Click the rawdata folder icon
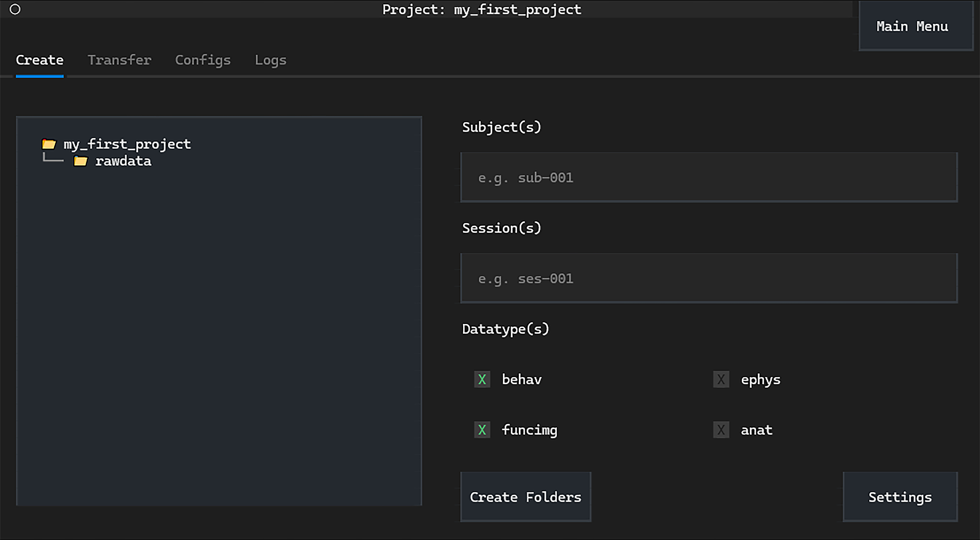 80,161
